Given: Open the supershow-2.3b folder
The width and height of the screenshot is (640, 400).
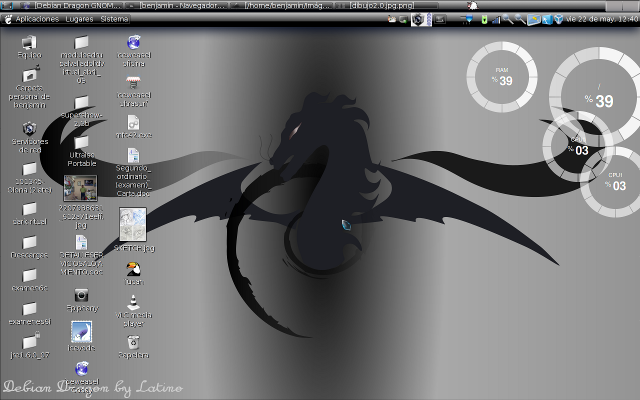Looking at the screenshot, I should (x=81, y=102).
